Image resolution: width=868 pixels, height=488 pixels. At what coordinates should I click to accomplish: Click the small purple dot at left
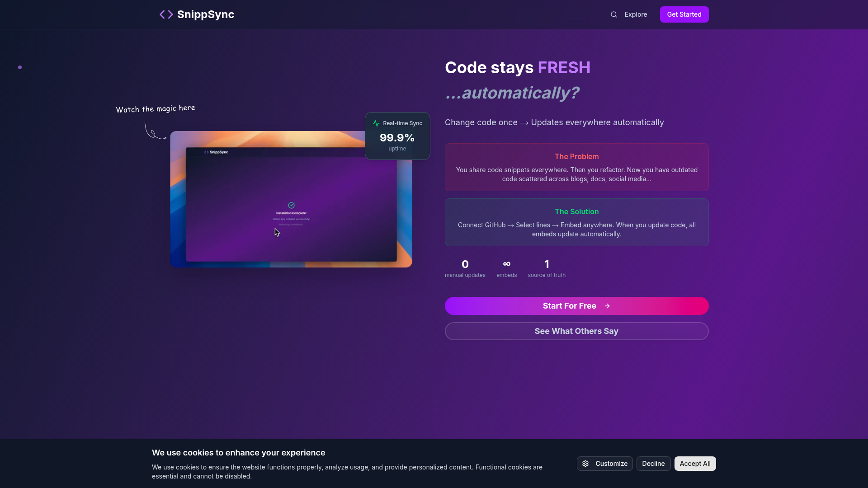tap(20, 67)
